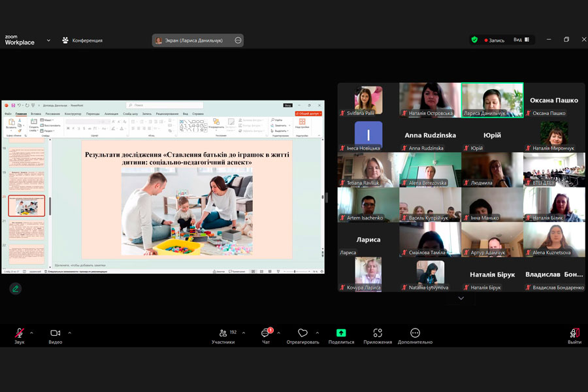588x392 pixels.
Task: Open the Макет layout dropdown
Action: [x=47, y=120]
